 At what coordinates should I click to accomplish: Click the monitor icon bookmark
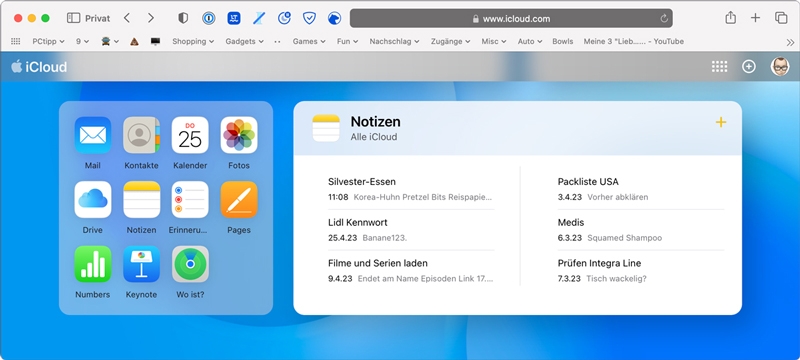[156, 41]
